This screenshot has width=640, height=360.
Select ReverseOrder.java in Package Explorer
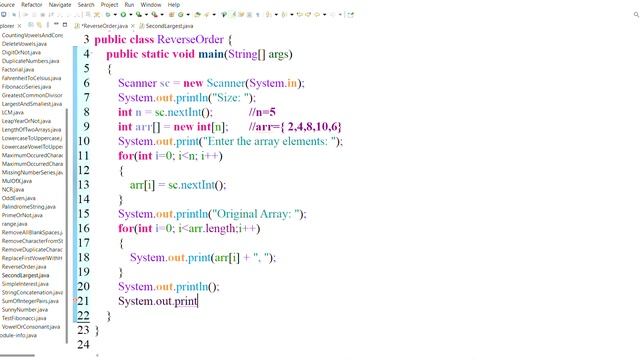[x=24, y=267]
